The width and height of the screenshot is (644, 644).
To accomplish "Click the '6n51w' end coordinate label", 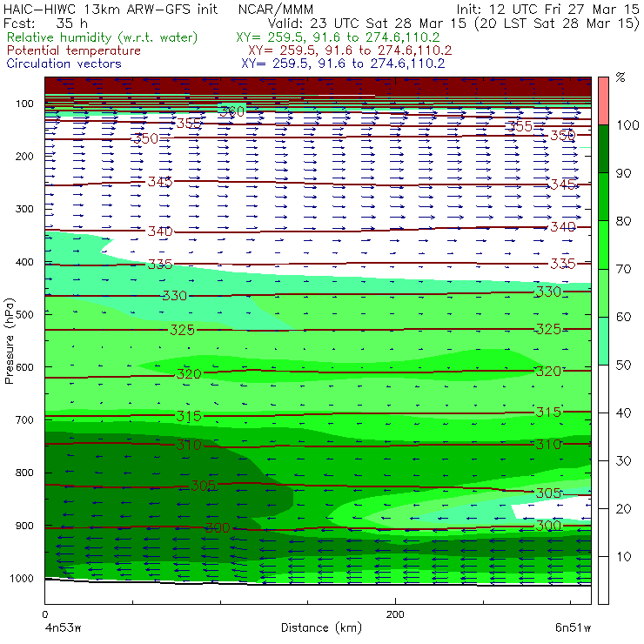I will [x=573, y=627].
